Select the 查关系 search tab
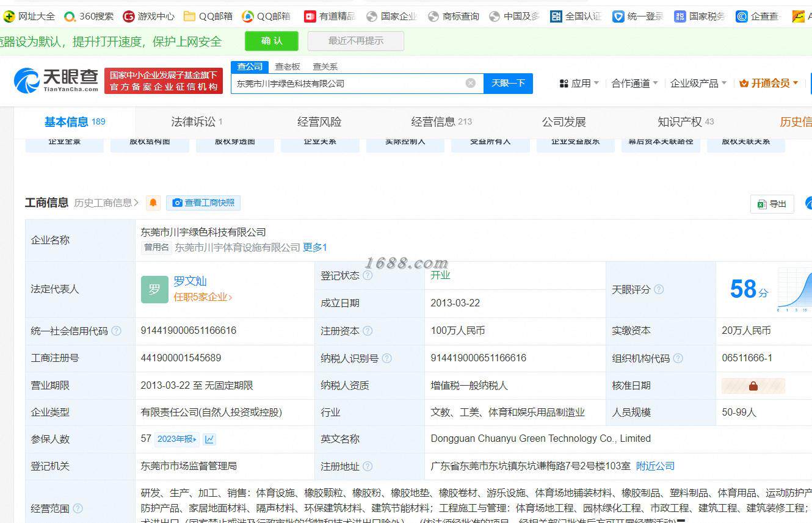 pos(325,67)
